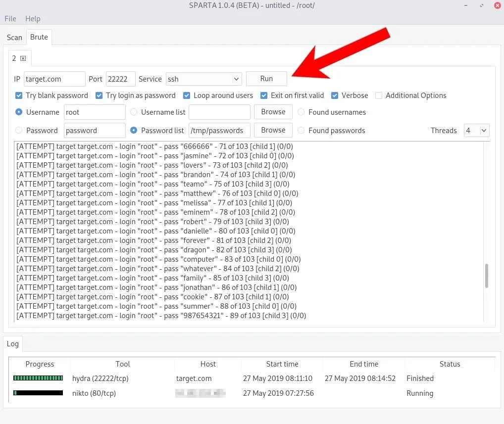
Task: Click the End time column header
Action: coord(364,364)
